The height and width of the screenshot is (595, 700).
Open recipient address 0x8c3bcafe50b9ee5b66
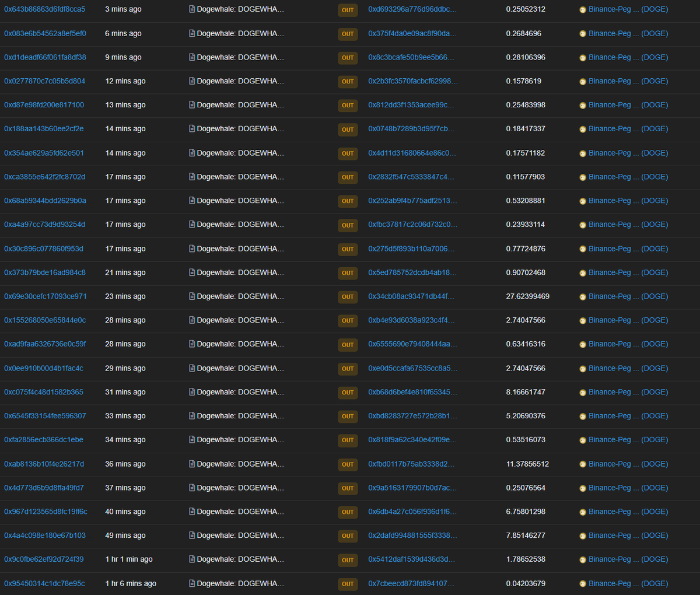pos(411,57)
